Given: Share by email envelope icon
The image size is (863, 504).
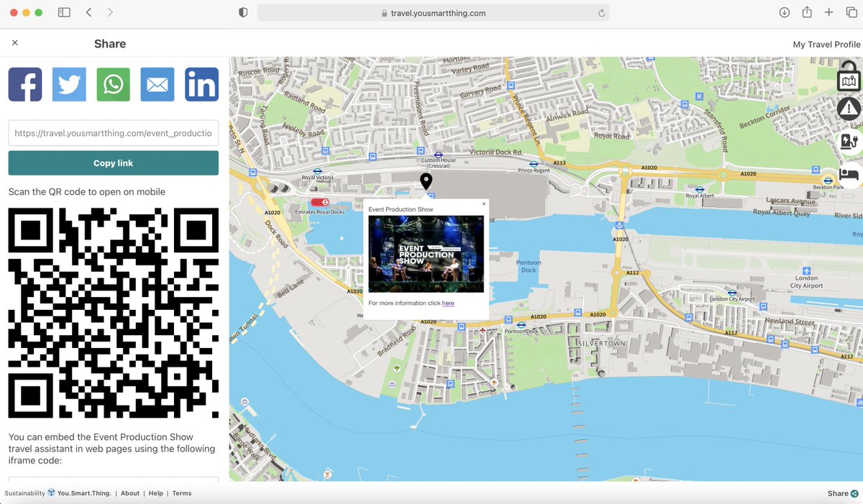Looking at the screenshot, I should (x=157, y=84).
